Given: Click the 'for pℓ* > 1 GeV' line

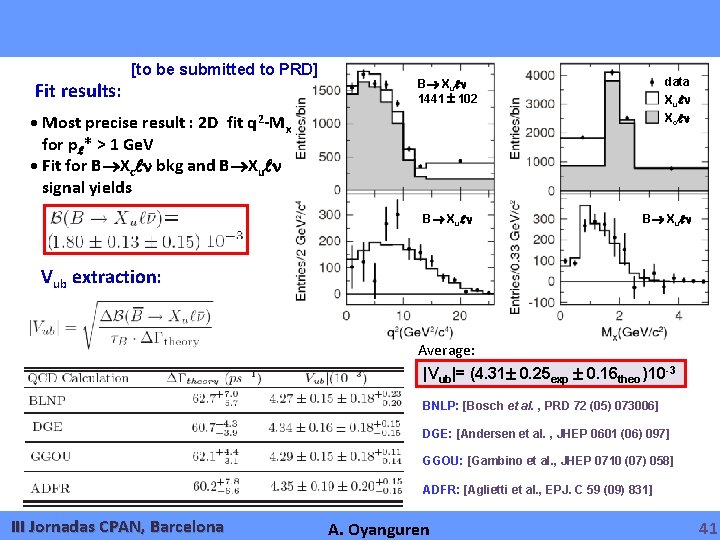Looking at the screenshot, I should pos(97,145).
